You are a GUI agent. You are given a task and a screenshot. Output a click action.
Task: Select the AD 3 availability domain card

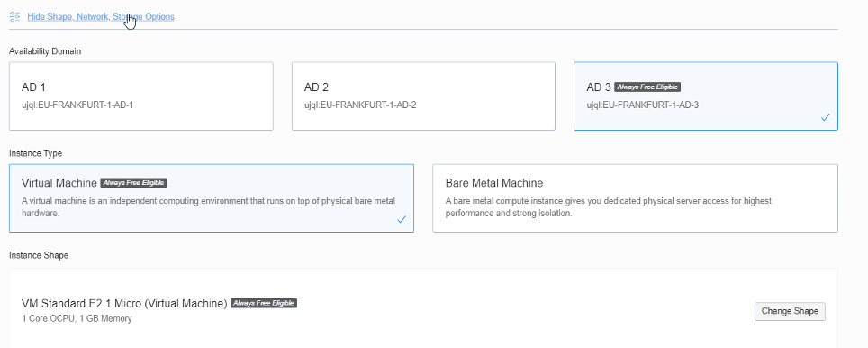tap(706, 96)
